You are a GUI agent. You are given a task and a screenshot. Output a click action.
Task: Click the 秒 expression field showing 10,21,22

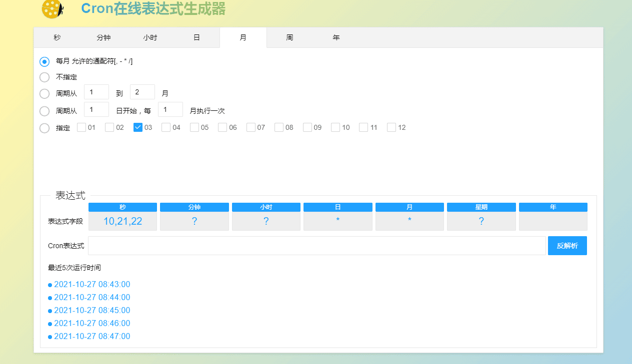tap(122, 221)
